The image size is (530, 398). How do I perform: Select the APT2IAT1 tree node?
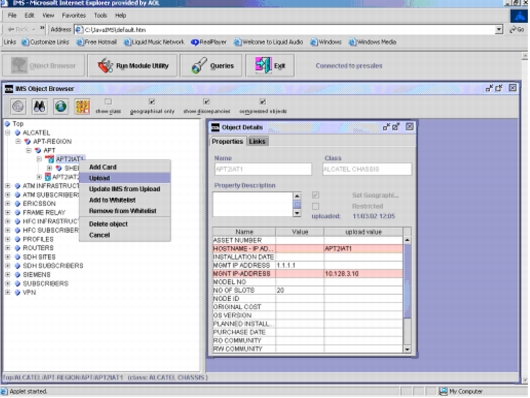(70, 159)
